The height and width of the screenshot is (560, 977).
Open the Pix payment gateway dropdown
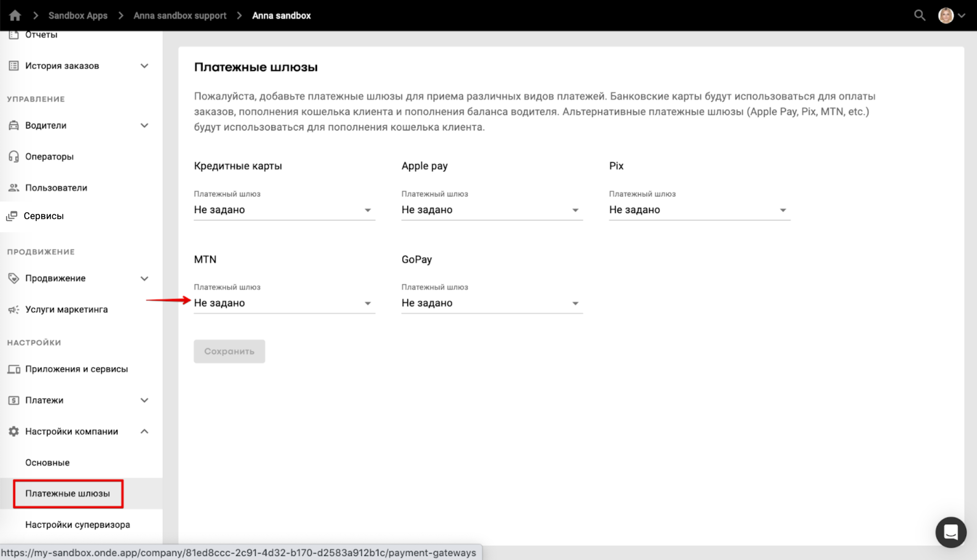[x=699, y=210]
